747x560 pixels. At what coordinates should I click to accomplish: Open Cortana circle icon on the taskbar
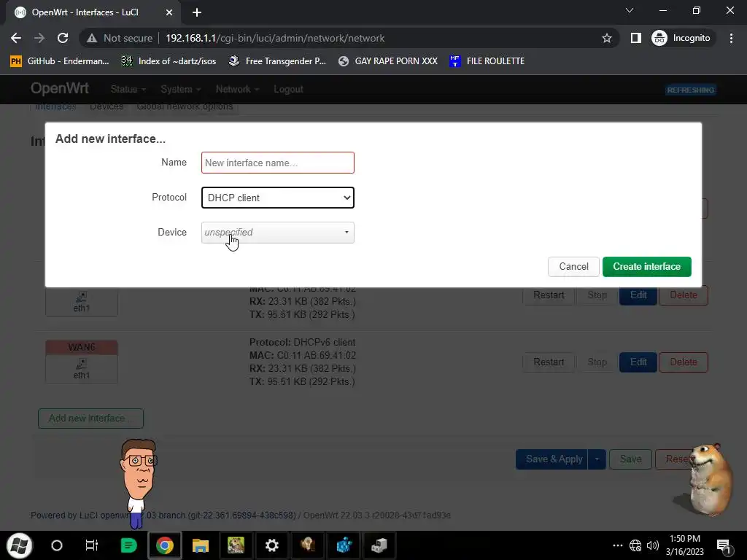57,545
